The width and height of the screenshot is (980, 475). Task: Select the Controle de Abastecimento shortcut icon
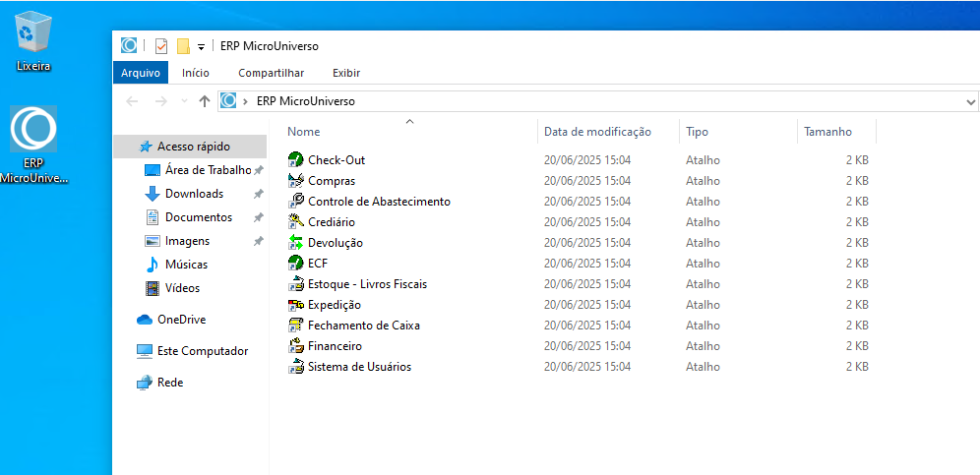coord(295,202)
